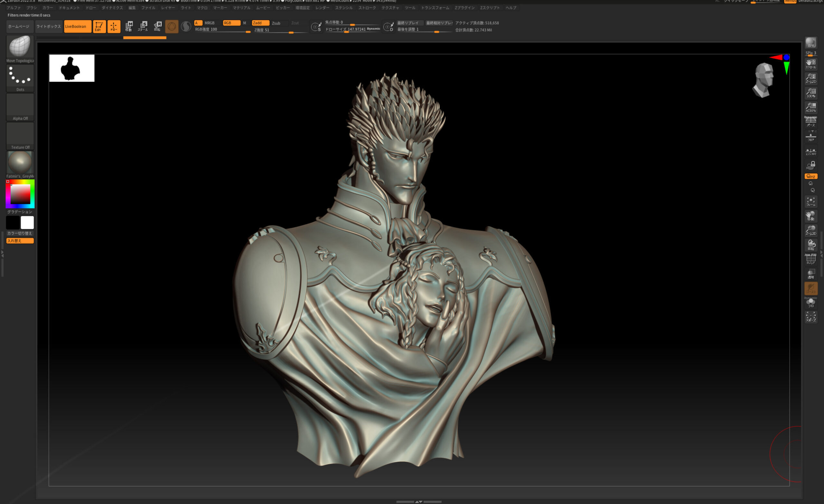Toggle RGB paint mode
Viewport: 824px width, 504px height.
coord(231,23)
